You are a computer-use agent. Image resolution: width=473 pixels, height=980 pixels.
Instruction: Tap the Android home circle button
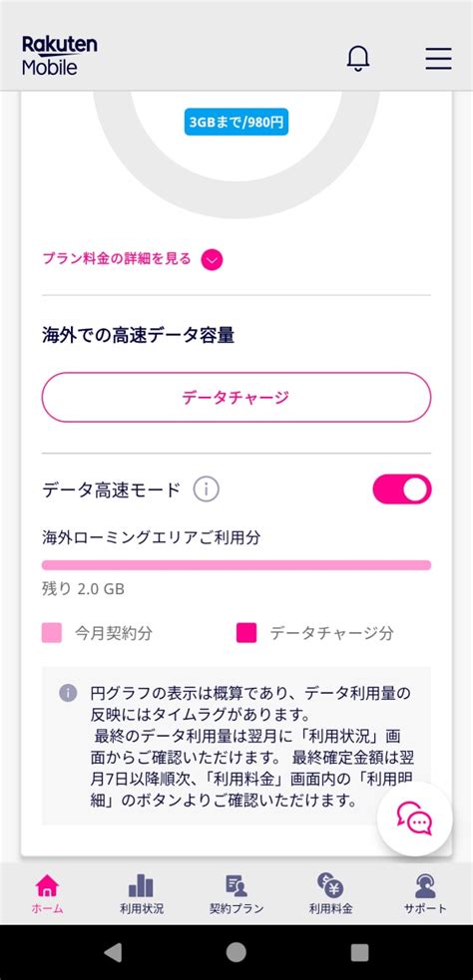[x=236, y=952]
